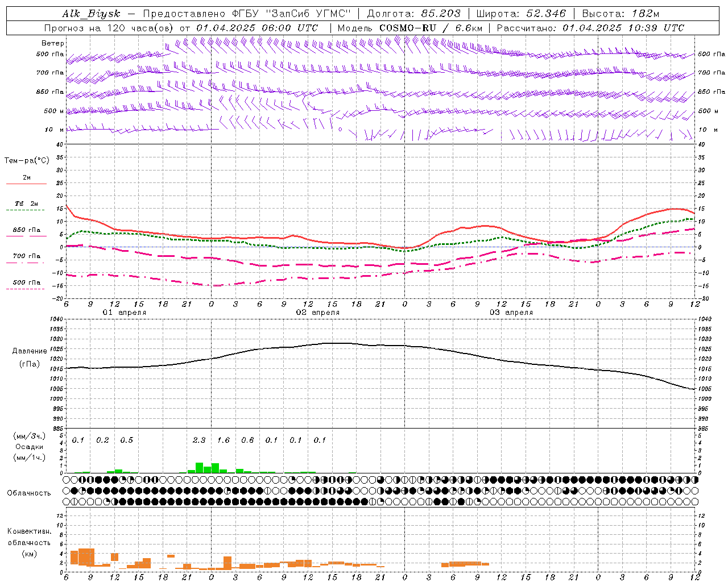This screenshot has width=728, height=582.
Task: Click the 'Тем-ра(°C)' temperature label
Action: [27, 161]
